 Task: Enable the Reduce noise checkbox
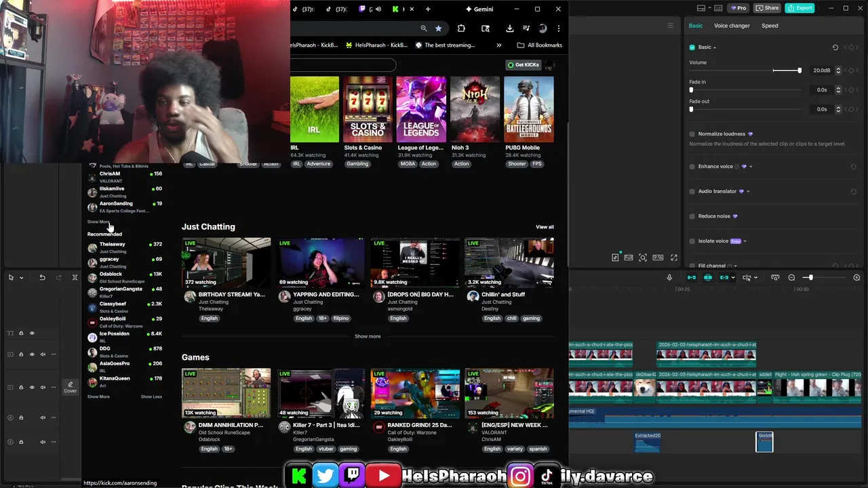point(692,216)
